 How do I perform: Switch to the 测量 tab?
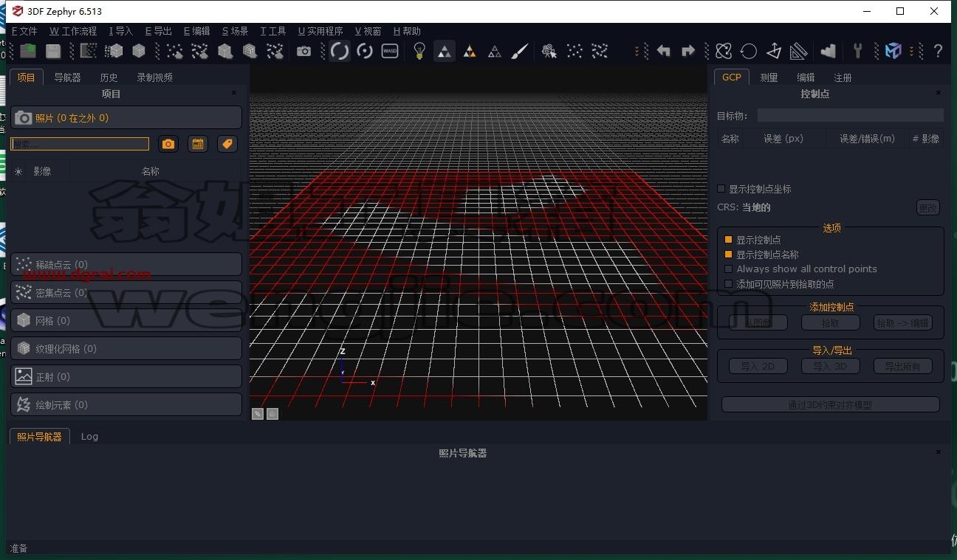pos(769,77)
